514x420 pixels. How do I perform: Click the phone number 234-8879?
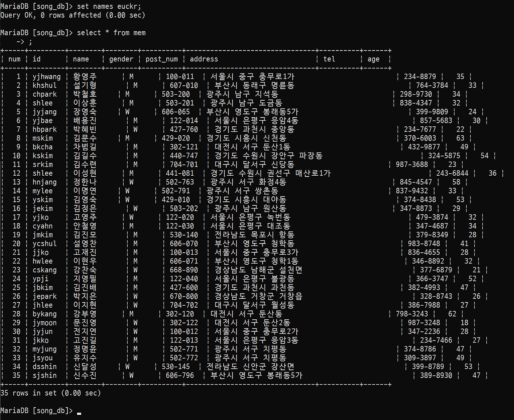click(420, 77)
